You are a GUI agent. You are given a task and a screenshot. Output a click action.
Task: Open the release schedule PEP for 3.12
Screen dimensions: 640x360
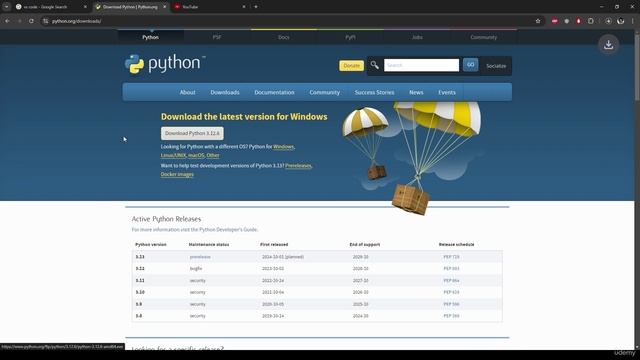point(451,269)
